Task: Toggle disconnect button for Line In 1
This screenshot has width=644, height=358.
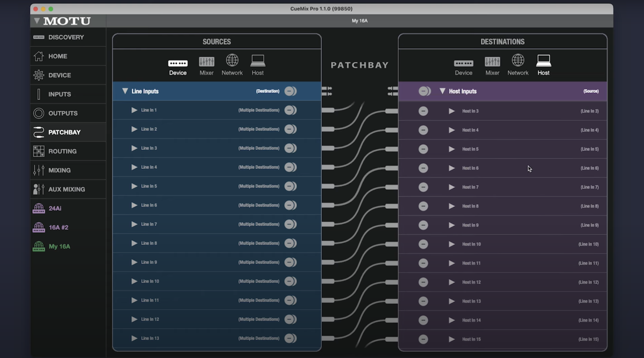Action: tap(290, 110)
